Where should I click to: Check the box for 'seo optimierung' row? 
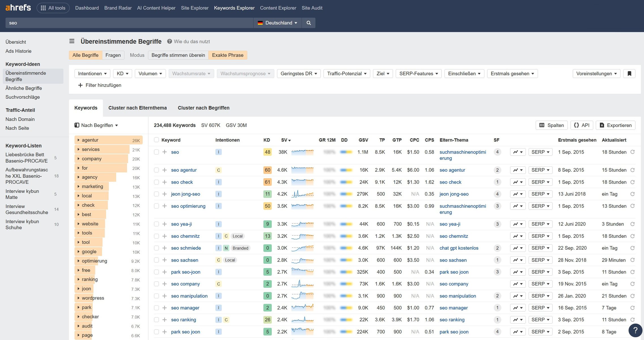tap(156, 206)
